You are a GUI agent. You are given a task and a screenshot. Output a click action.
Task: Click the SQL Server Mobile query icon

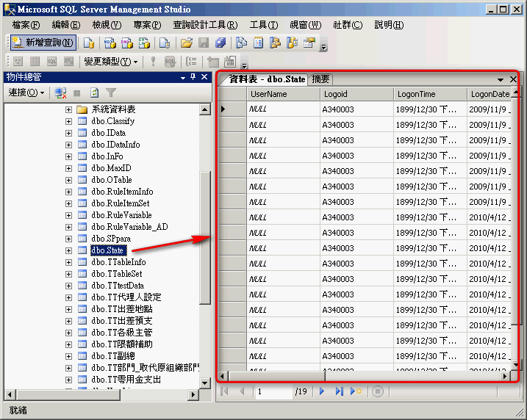[x=165, y=43]
